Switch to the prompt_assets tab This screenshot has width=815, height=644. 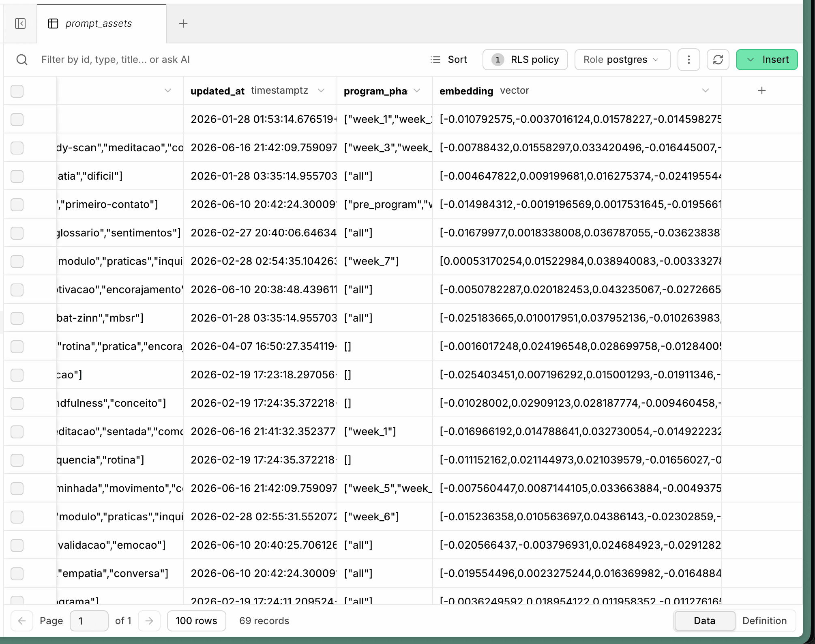coord(101,24)
